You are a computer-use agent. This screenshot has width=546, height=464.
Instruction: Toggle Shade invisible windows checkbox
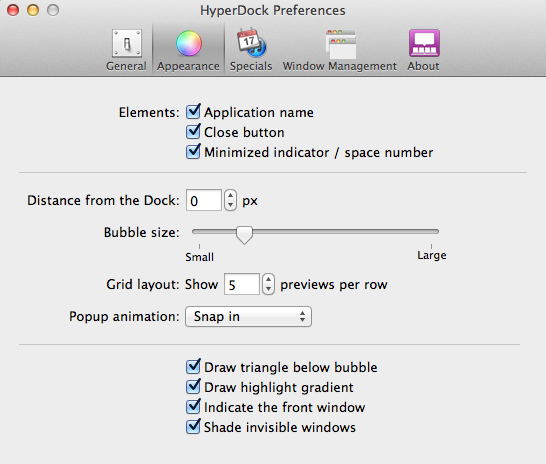[193, 427]
